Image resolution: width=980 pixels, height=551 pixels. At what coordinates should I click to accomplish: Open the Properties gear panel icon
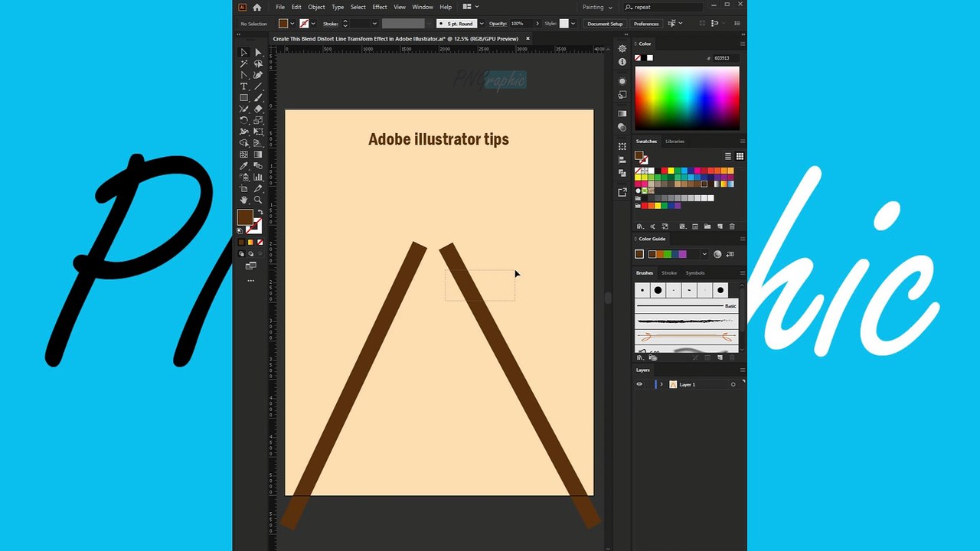pyautogui.click(x=622, y=48)
